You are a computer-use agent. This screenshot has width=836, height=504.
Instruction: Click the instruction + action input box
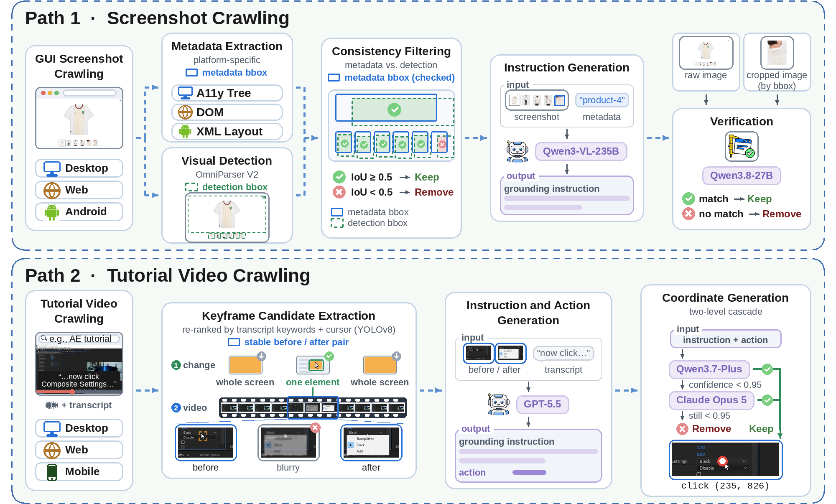(x=725, y=340)
